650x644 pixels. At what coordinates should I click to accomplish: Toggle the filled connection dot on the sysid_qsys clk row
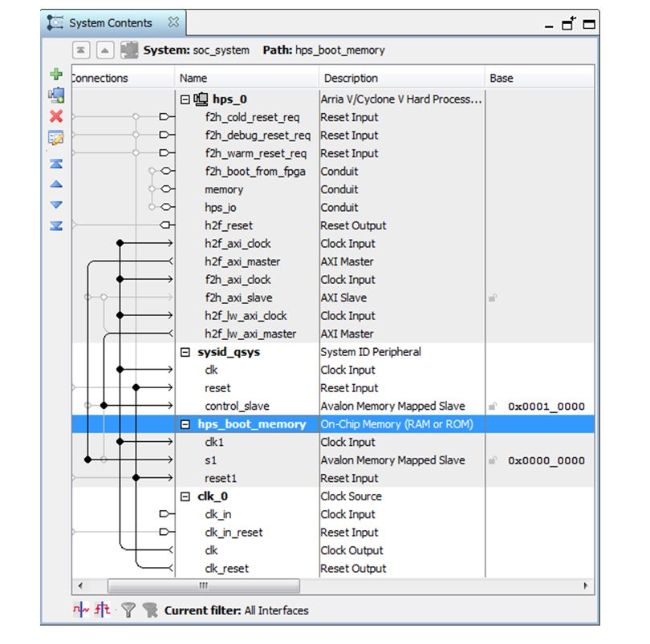pyautogui.click(x=120, y=369)
